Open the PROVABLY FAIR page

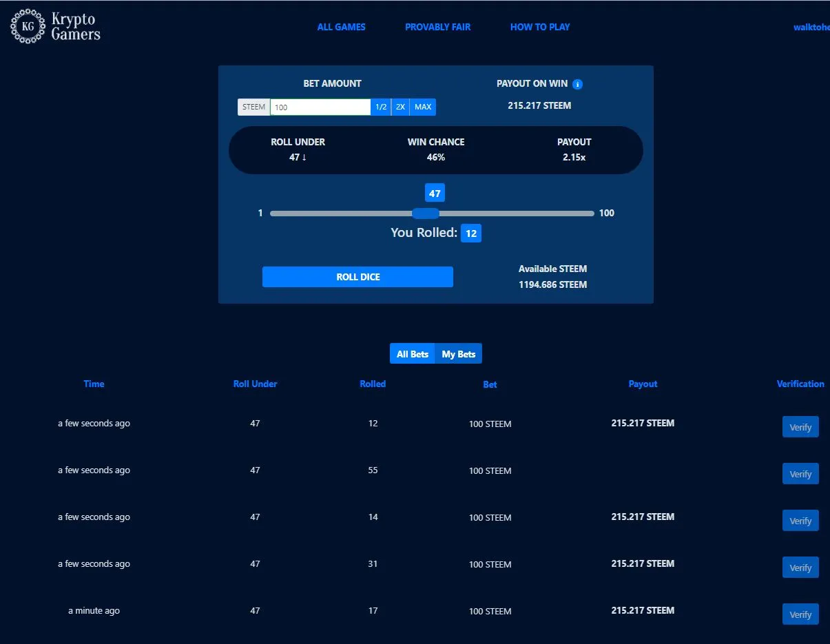point(438,27)
